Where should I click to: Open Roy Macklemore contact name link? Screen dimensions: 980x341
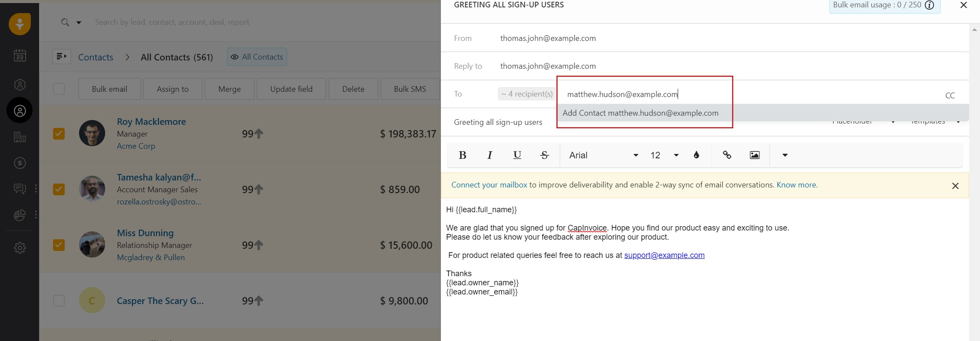tap(151, 122)
